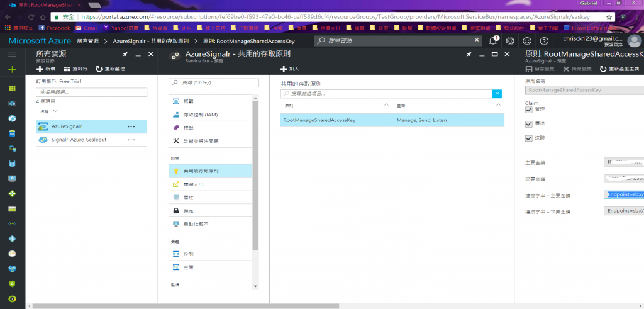This screenshot has height=309, width=644.
Task: Click the 搜尋資源 top search field
Action: point(397,41)
